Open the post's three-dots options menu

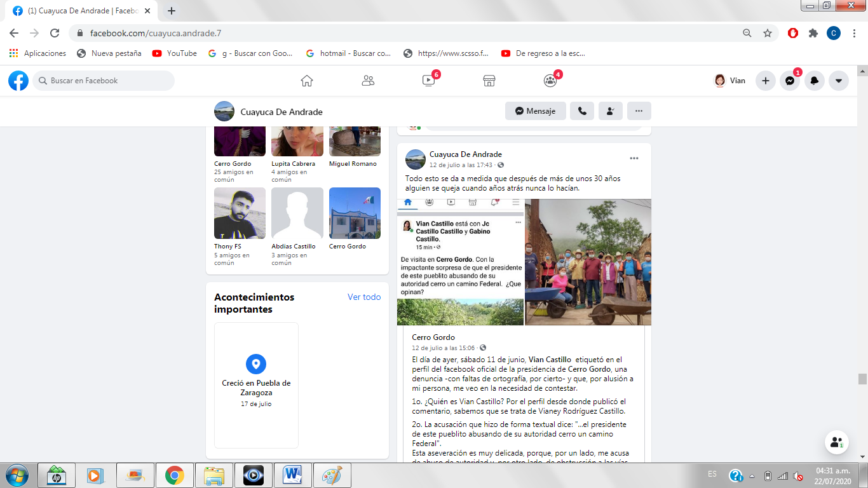coord(634,158)
